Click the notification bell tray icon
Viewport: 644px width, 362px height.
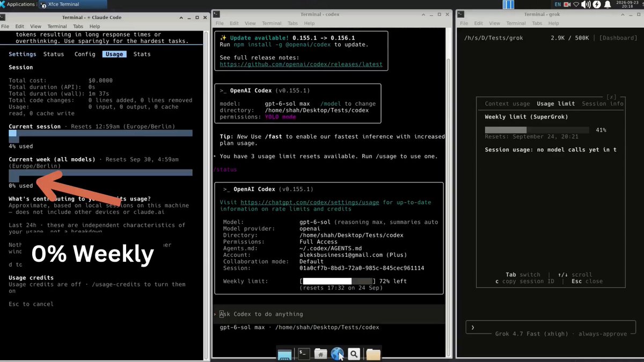point(608,4)
